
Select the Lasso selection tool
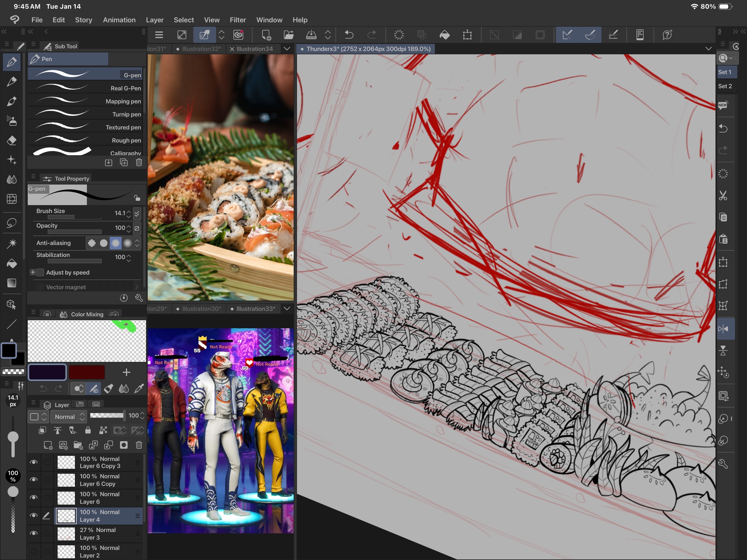[x=12, y=223]
